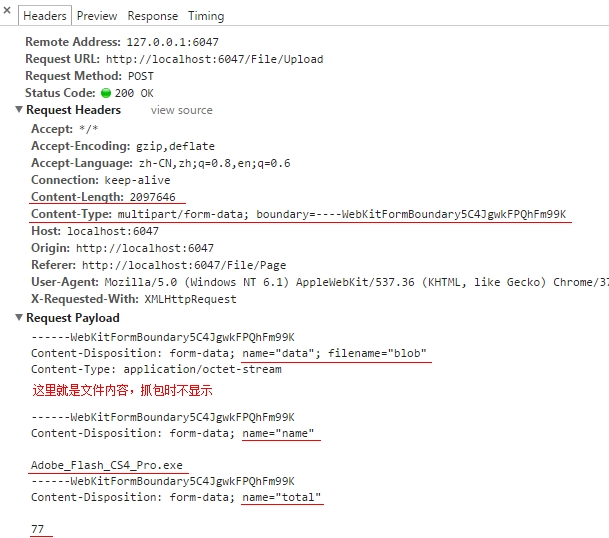Click the view source link

[x=182, y=110]
